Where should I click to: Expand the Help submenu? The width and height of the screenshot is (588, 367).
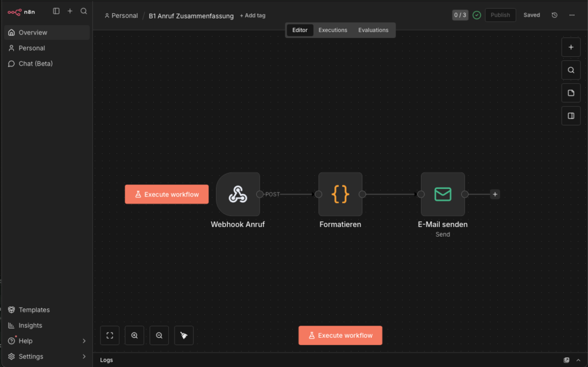(x=84, y=341)
